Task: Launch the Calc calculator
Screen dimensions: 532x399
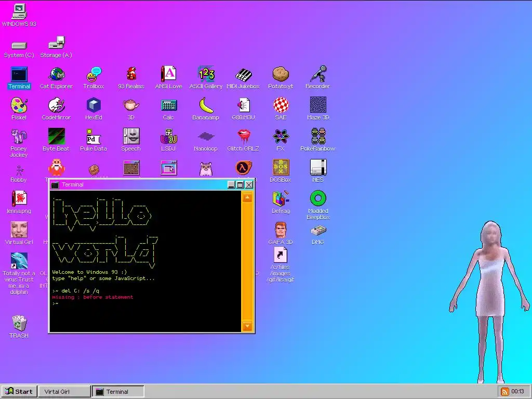Action: [x=169, y=109]
